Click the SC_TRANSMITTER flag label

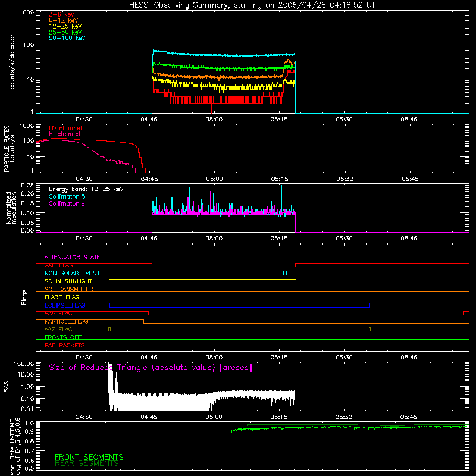coord(69,289)
